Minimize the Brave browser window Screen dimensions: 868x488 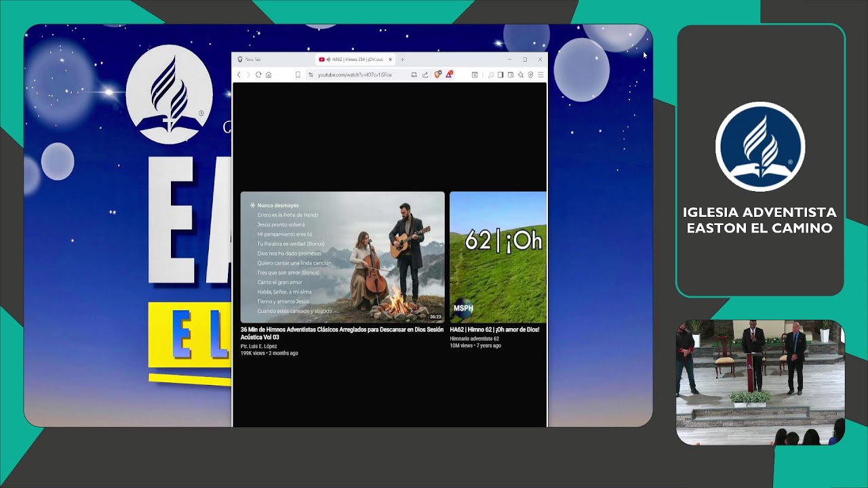(510, 60)
